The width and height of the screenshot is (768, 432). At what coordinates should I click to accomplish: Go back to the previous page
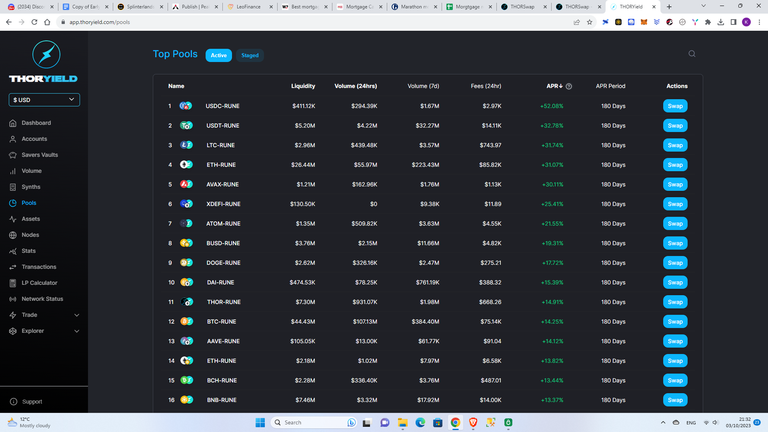[x=9, y=22]
